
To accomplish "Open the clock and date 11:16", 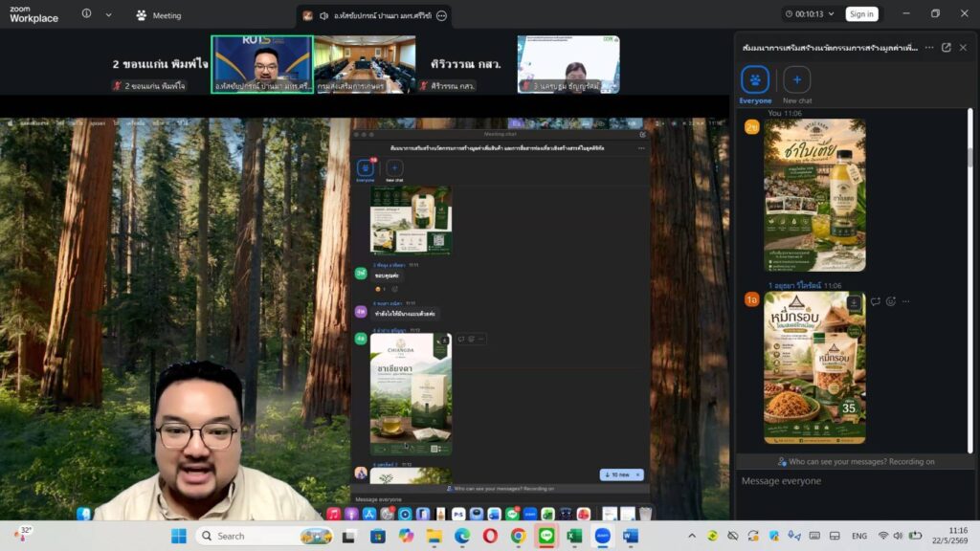I will (x=950, y=536).
